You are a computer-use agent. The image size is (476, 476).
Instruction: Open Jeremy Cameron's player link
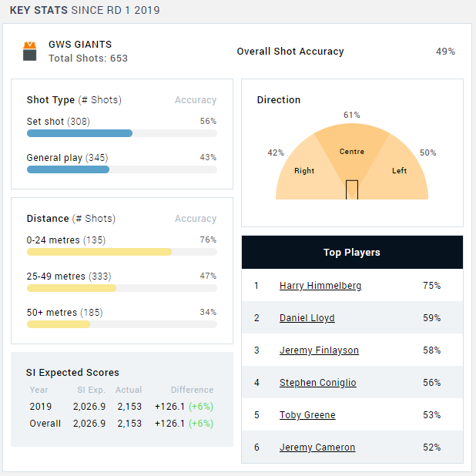[x=317, y=448]
